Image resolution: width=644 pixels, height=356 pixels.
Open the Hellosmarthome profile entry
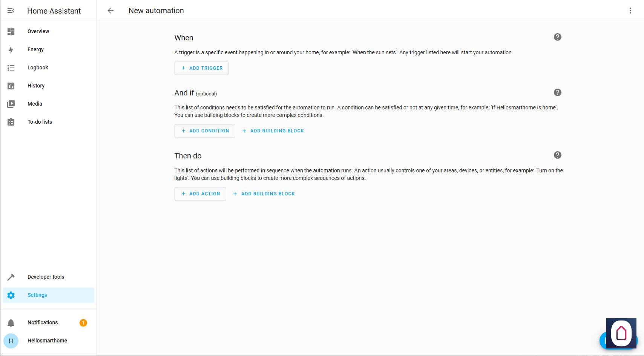(48, 341)
